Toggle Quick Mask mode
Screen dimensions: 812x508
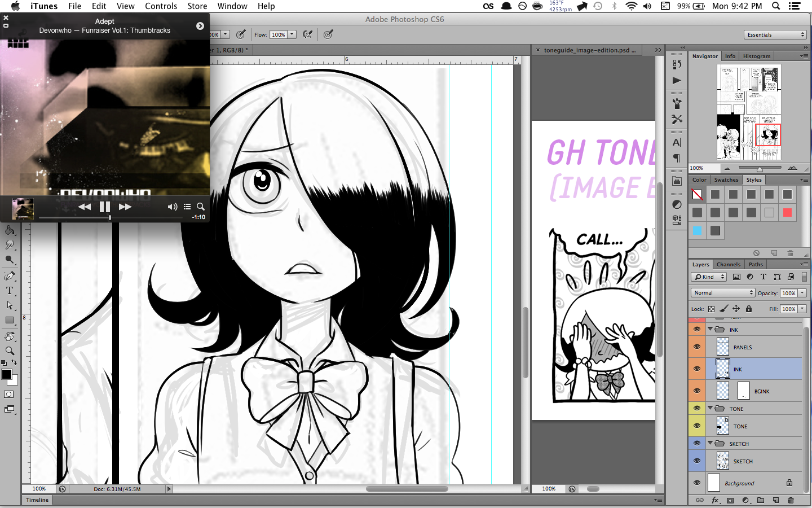(9, 394)
